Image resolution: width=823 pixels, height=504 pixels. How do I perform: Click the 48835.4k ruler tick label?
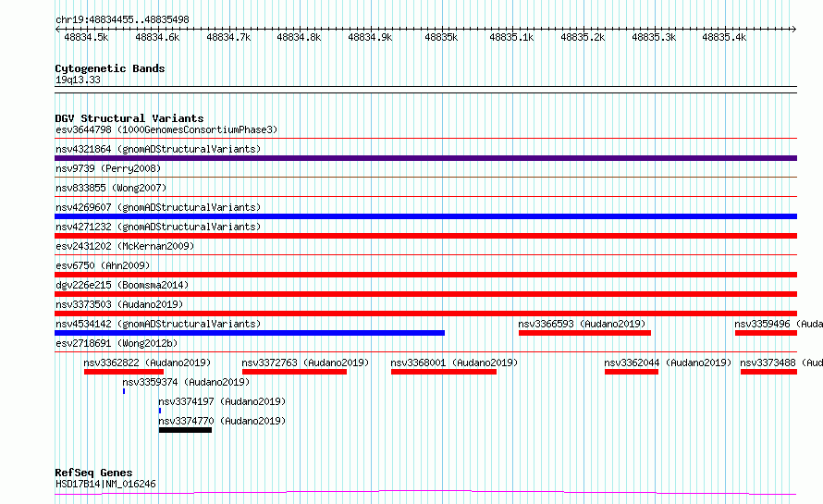(724, 37)
